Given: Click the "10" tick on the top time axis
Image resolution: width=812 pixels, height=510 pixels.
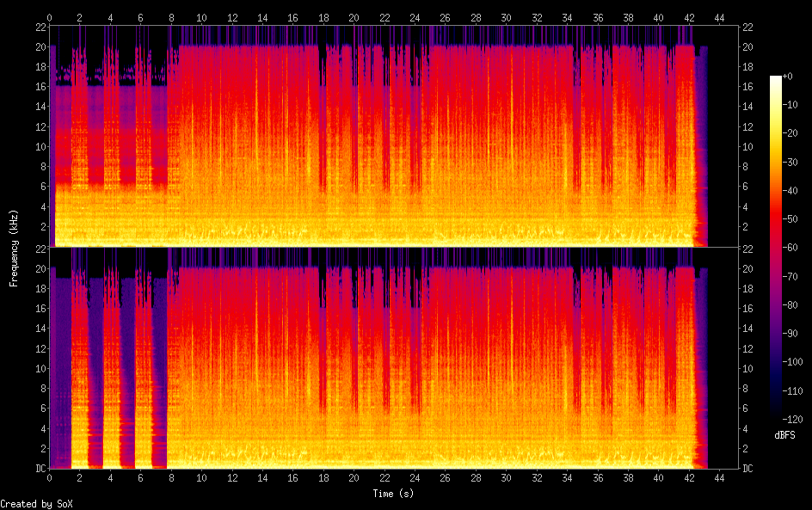Looking at the screenshot, I should [x=201, y=17].
